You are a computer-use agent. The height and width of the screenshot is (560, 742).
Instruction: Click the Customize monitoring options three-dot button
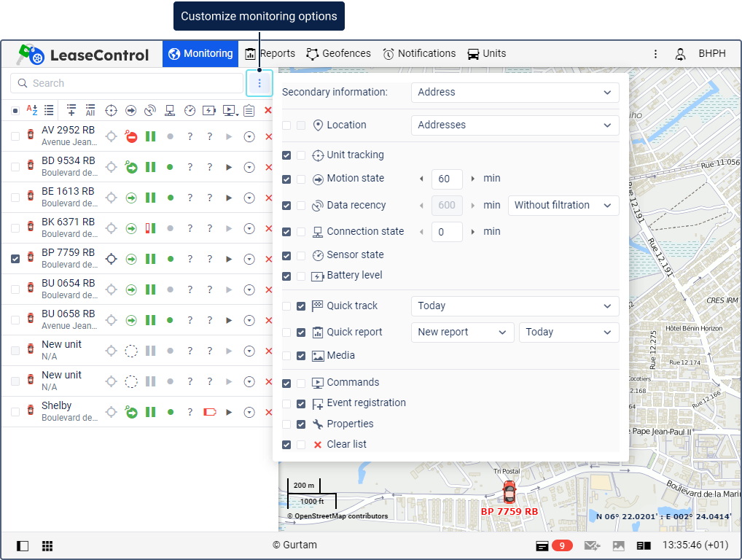click(259, 83)
